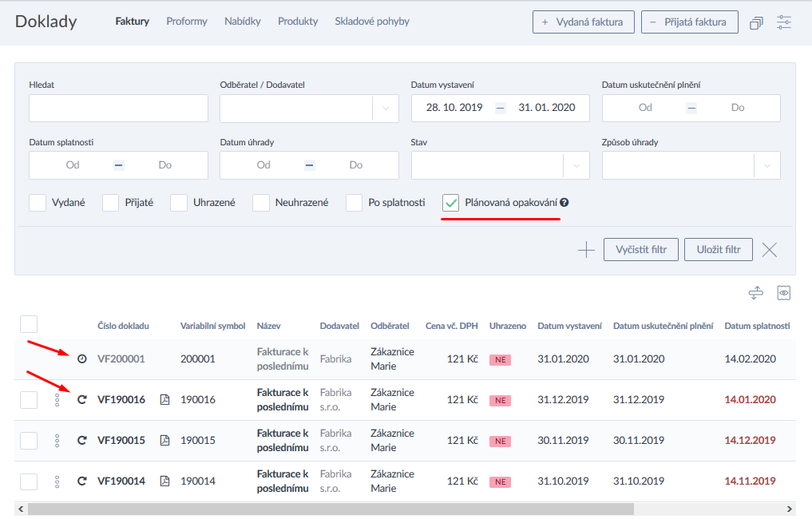Open three-dot menu for invoice VF190014
The height and width of the screenshot is (519, 812).
(57, 481)
